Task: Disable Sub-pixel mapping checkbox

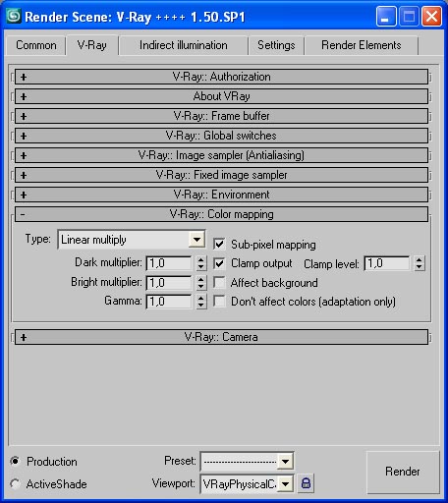Action: [219, 244]
